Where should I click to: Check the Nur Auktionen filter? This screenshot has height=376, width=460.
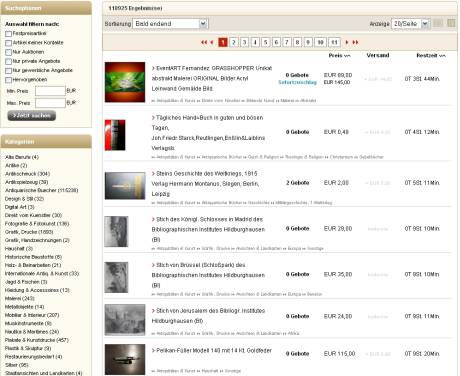8,52
